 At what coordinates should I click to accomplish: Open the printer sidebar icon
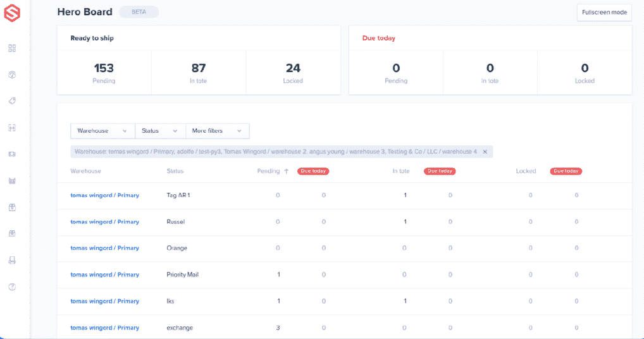coord(12,260)
